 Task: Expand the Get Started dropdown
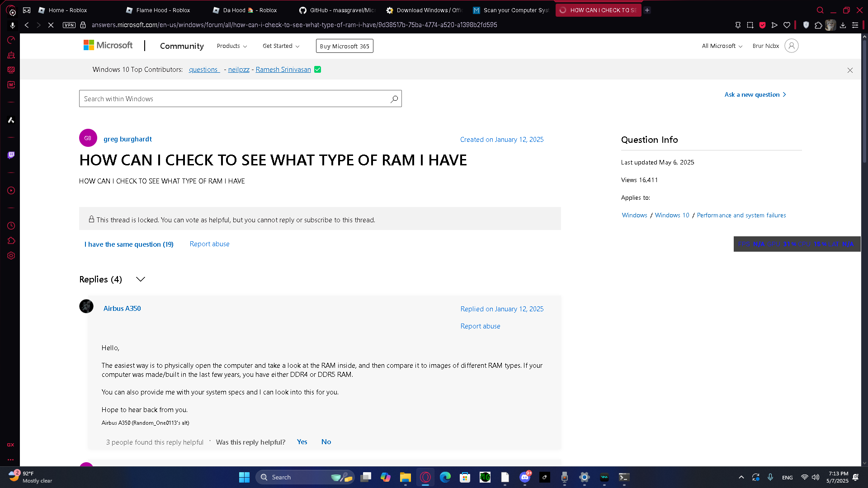[x=281, y=46]
